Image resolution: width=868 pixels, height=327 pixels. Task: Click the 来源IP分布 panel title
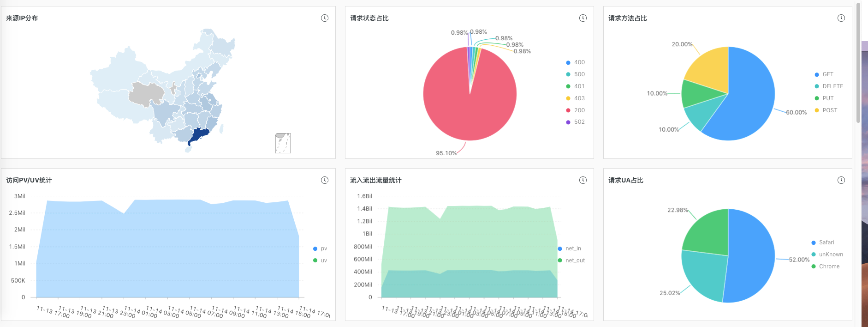click(22, 18)
